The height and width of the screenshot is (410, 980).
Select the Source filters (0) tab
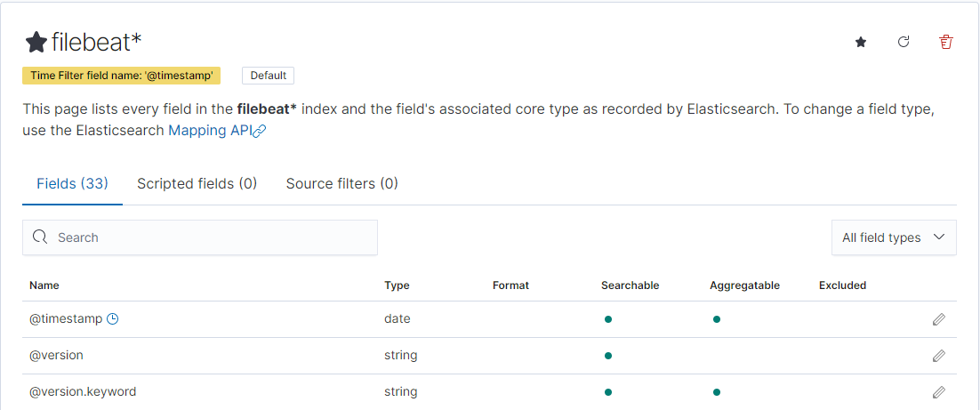[x=341, y=183]
